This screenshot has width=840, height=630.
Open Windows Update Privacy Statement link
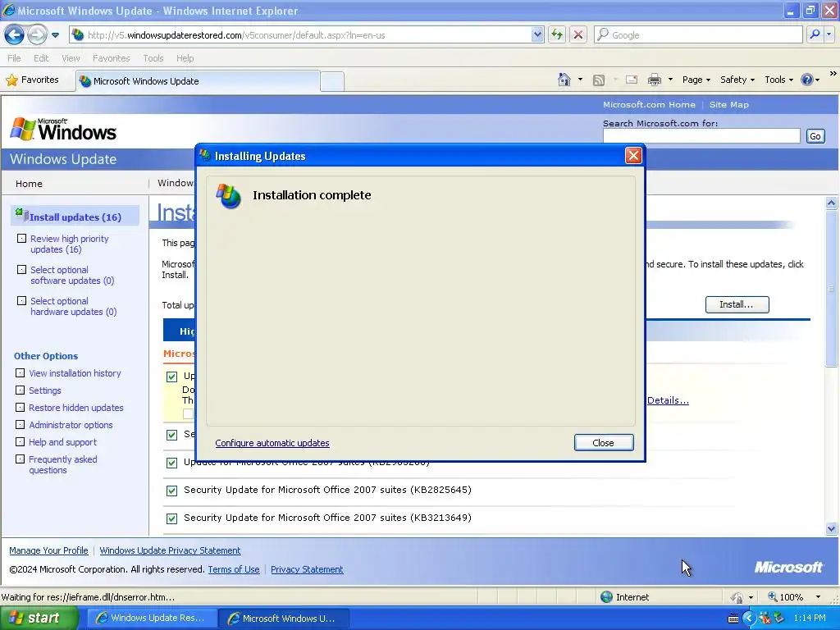[170, 550]
